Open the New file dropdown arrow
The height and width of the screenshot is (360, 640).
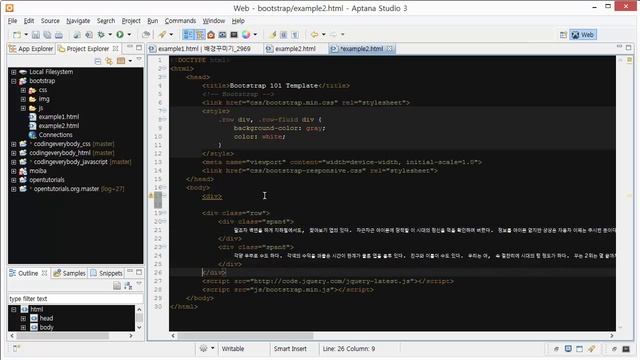[26, 35]
